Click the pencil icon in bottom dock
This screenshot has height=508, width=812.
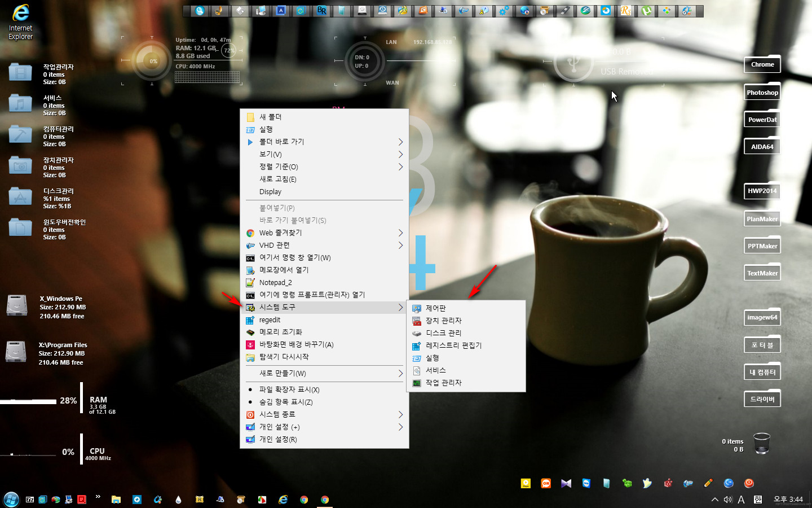pyautogui.click(x=708, y=483)
